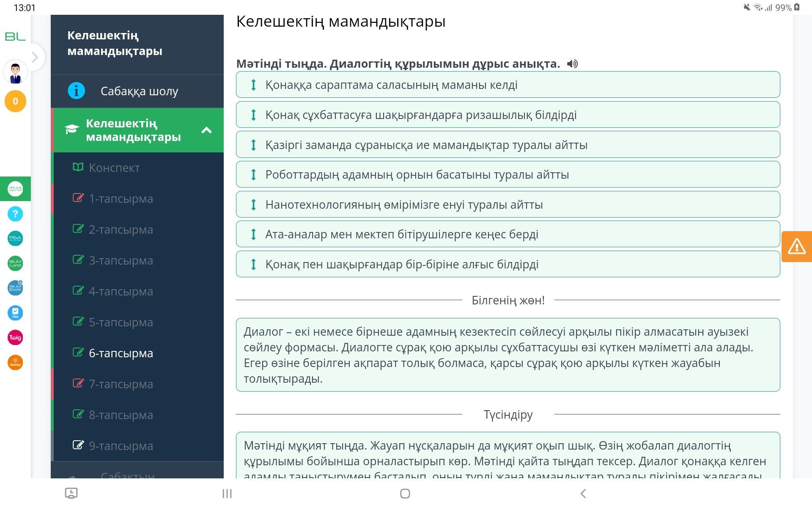This screenshot has width=812, height=508.
Task: Play the audio speaker icon
Action: pyautogui.click(x=572, y=64)
